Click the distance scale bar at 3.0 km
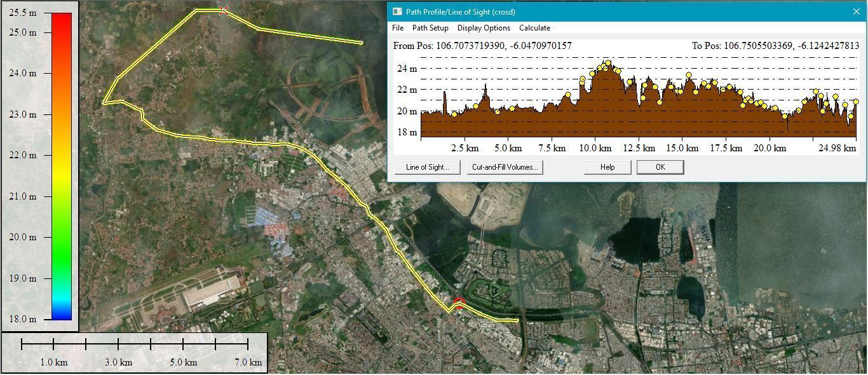 [x=118, y=344]
